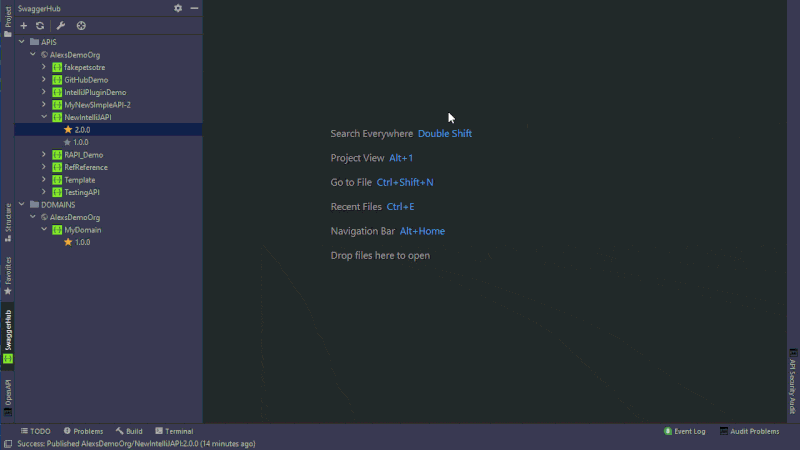This screenshot has height=450, width=800.
Task: Collapse the NewIntelliJAPI node
Action: 44,117
